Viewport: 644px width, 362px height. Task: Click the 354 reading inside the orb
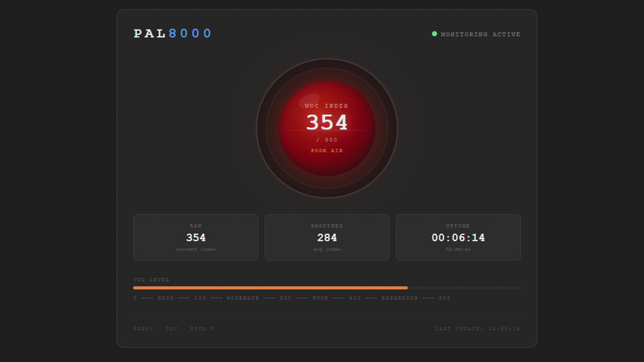click(x=327, y=122)
